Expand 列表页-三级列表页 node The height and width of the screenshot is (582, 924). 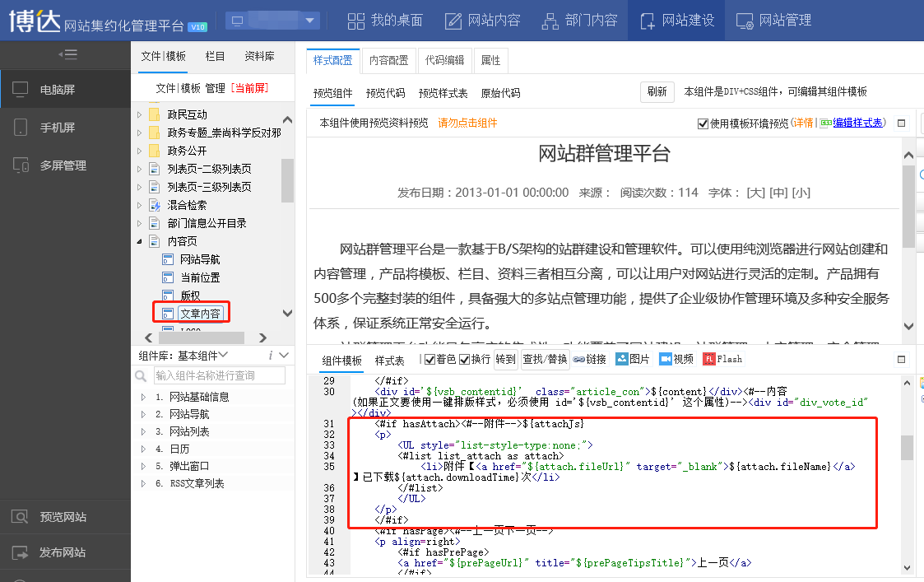tap(139, 187)
